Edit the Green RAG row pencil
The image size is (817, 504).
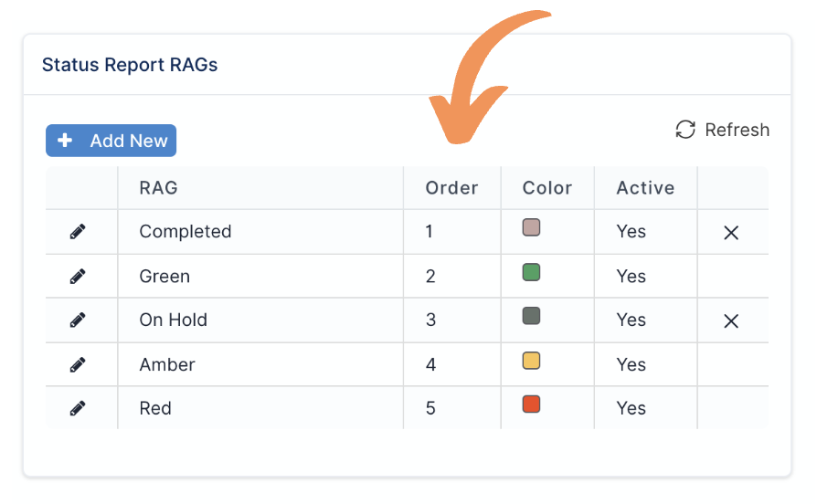coord(78,277)
